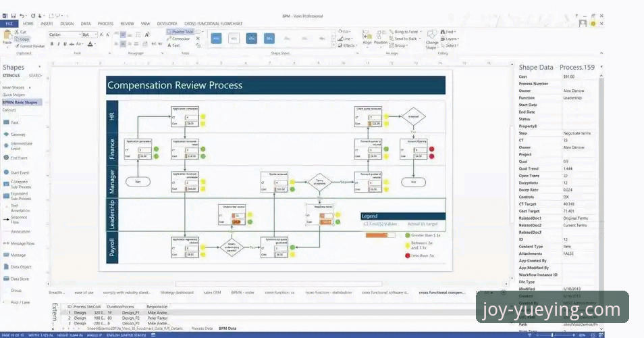
Task: Switch to the DESIGN ribbon tab
Action: click(67, 24)
